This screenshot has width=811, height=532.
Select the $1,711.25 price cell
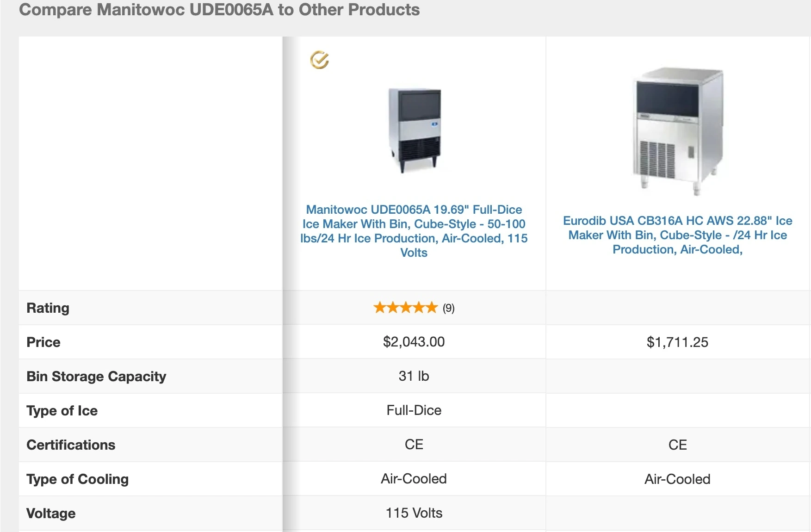[x=677, y=342]
